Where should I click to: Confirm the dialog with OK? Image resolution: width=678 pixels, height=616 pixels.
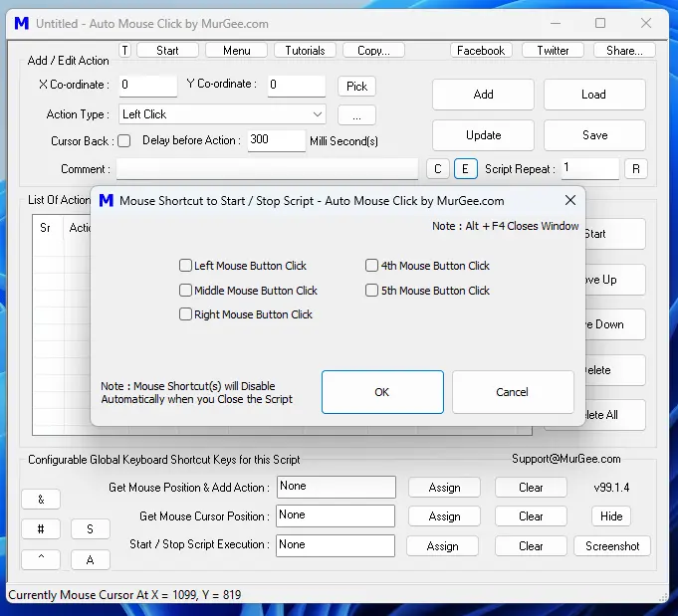382,392
